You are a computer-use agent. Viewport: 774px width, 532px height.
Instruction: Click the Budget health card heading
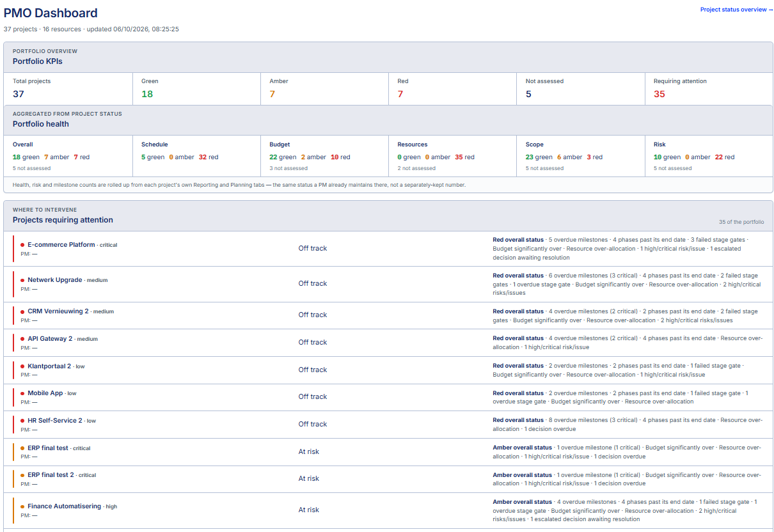pos(280,145)
